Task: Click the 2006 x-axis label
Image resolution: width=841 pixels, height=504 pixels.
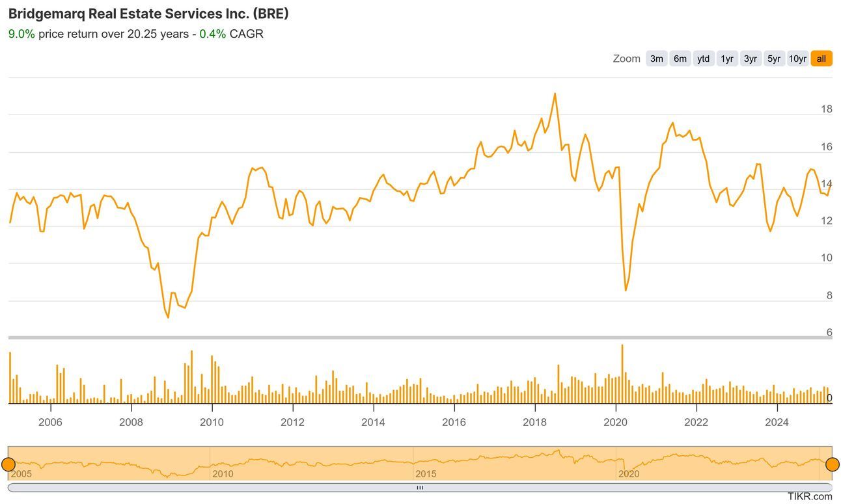Action: 50,422
